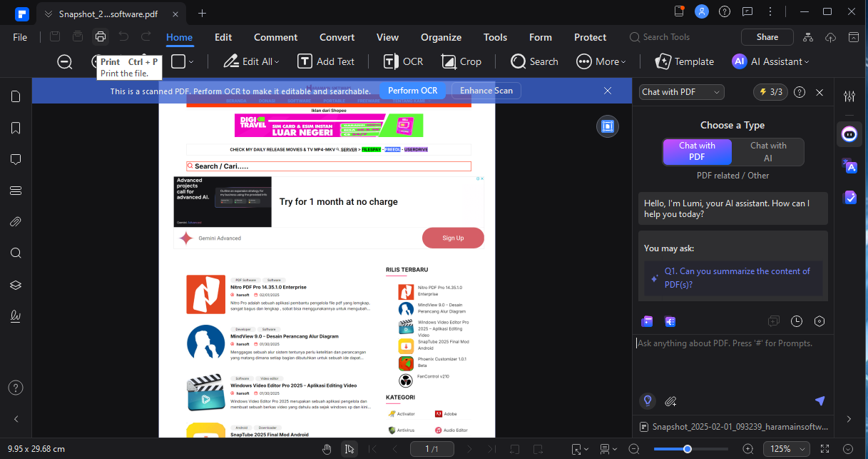Click the Enhance Scan button

(x=486, y=91)
